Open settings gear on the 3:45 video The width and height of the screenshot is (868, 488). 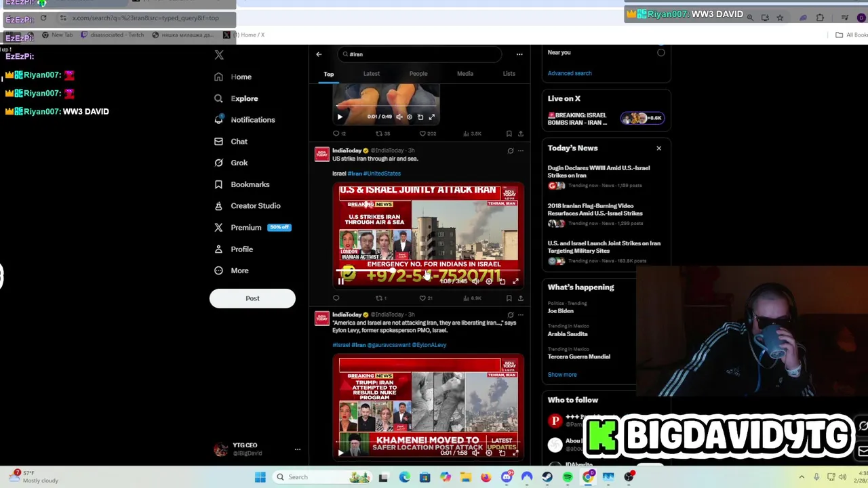tap(489, 281)
